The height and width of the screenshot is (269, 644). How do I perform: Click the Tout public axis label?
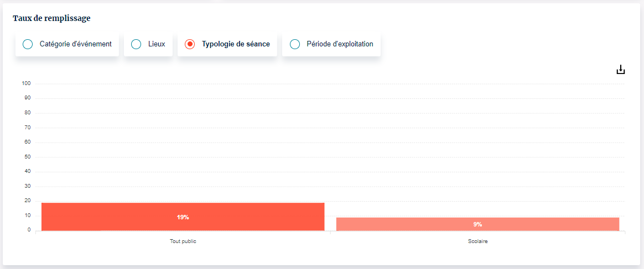coord(183,241)
